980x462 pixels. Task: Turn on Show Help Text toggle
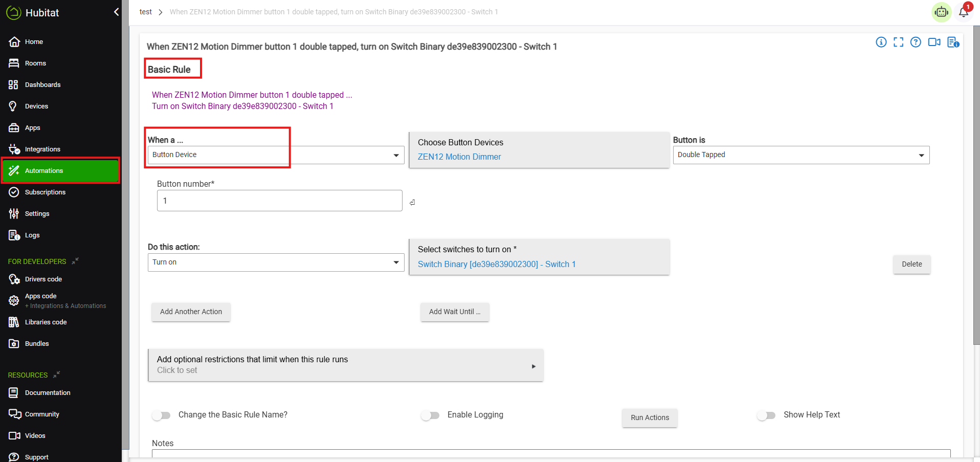766,415
